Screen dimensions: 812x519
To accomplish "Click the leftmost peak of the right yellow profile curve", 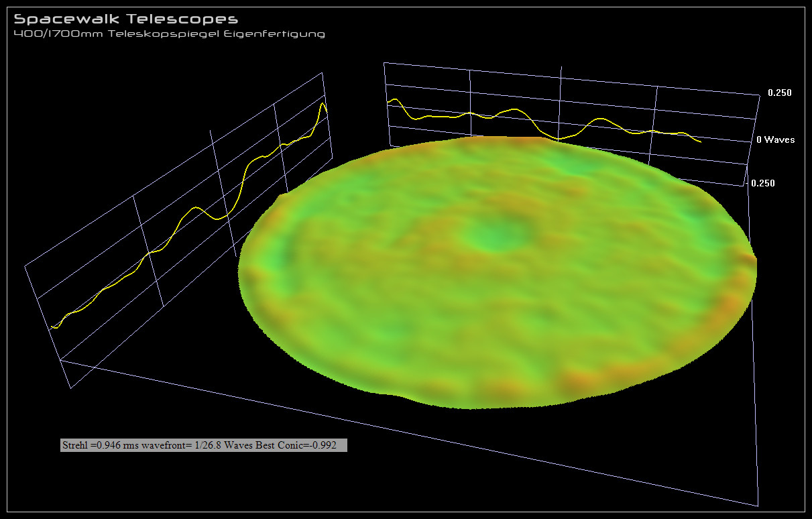I will (396, 100).
